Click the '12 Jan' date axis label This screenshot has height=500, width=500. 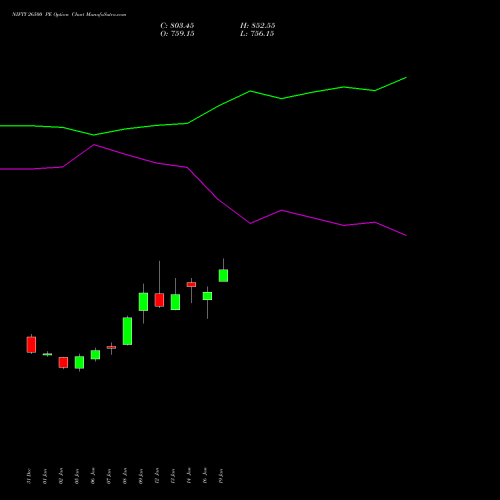(x=157, y=476)
